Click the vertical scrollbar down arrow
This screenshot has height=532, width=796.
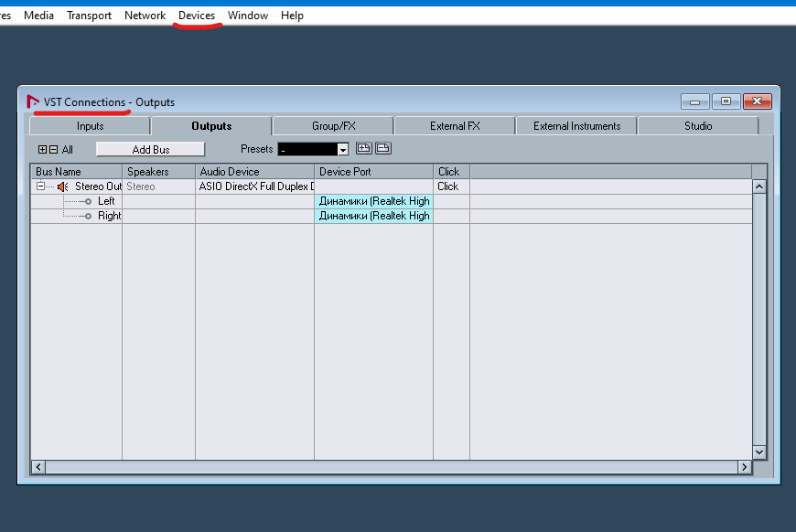pos(759,452)
